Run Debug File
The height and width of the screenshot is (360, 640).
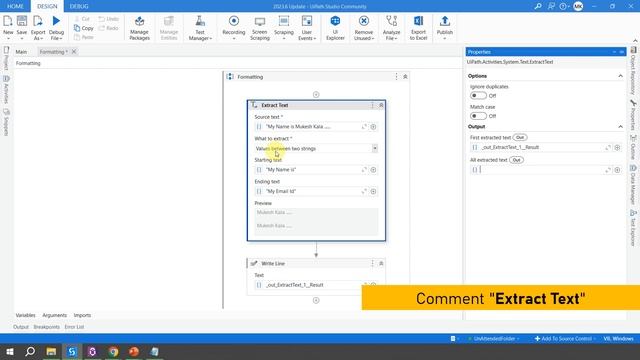pos(56,27)
